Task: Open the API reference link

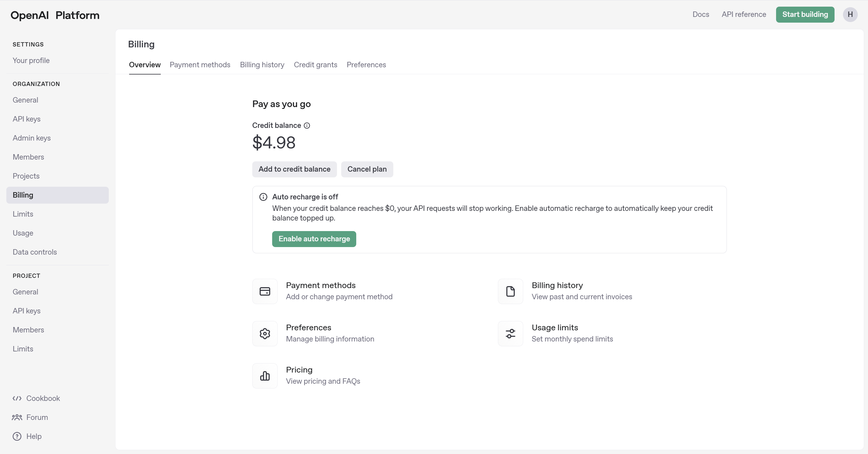Action: coord(744,14)
